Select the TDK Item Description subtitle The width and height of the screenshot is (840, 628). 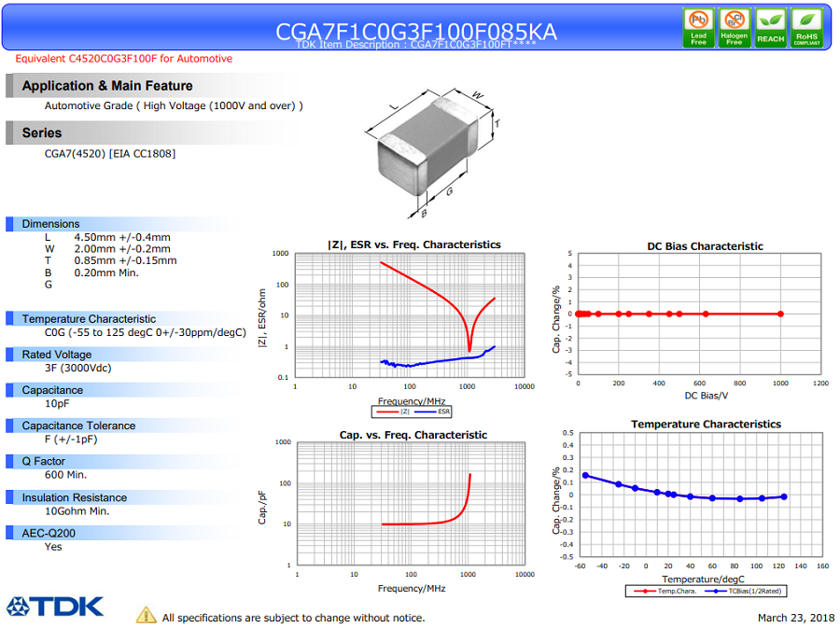point(416,45)
